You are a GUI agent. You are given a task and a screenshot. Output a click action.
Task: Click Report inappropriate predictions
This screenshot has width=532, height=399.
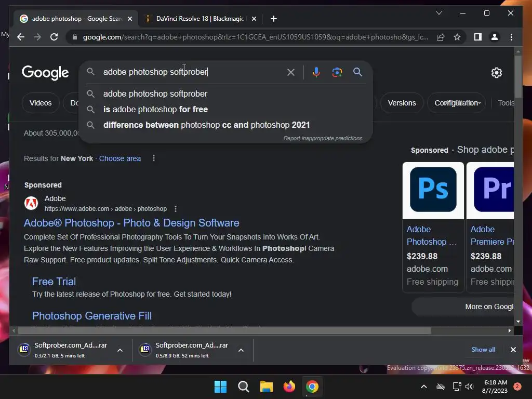click(x=323, y=138)
